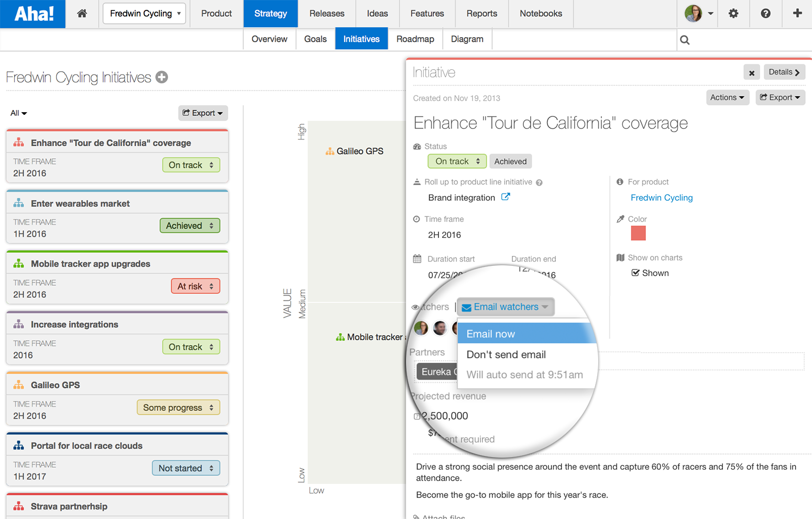Open the Releases tab
The height and width of the screenshot is (519, 812).
pyautogui.click(x=327, y=14)
